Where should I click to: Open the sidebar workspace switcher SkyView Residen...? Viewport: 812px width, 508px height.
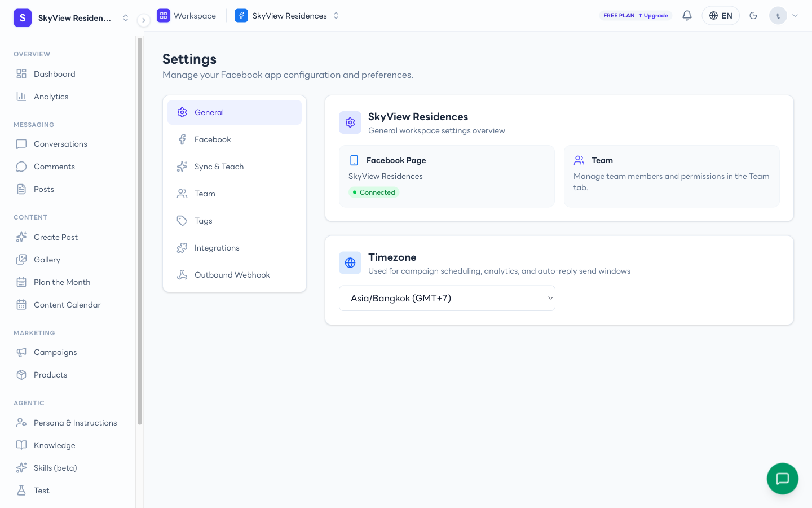click(72, 18)
